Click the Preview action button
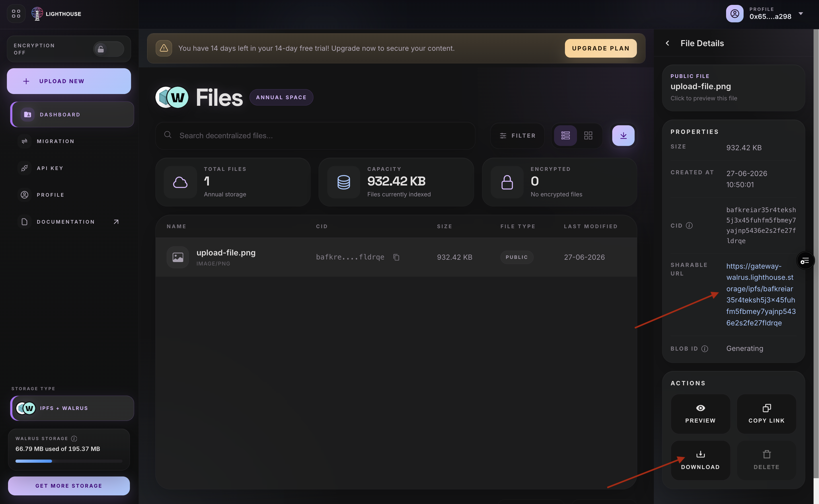This screenshot has height=504, width=819. coord(700,414)
